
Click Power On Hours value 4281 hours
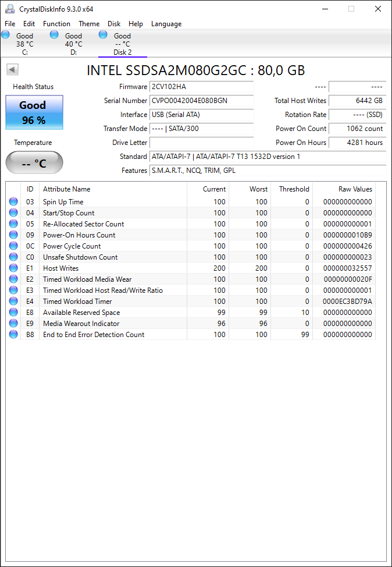(x=358, y=143)
